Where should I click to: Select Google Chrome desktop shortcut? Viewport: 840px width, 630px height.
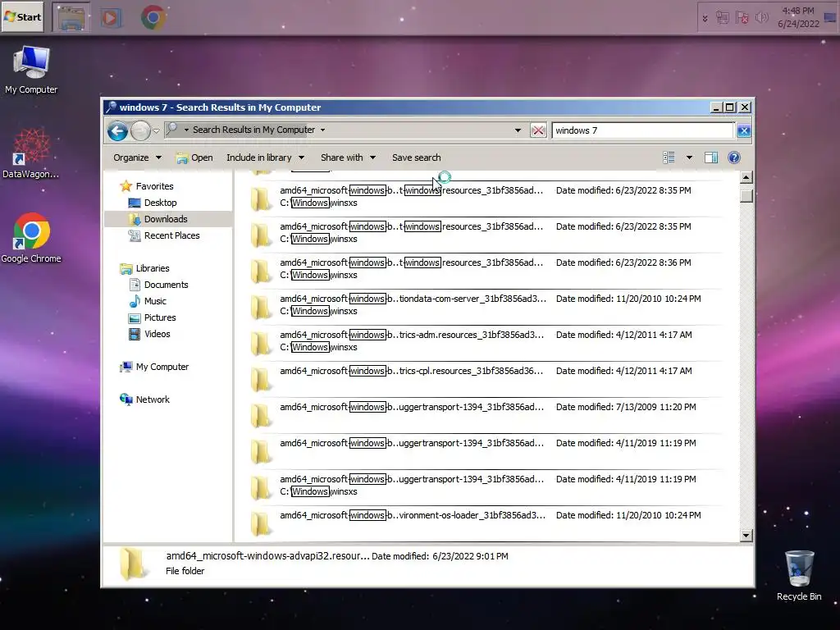31,238
